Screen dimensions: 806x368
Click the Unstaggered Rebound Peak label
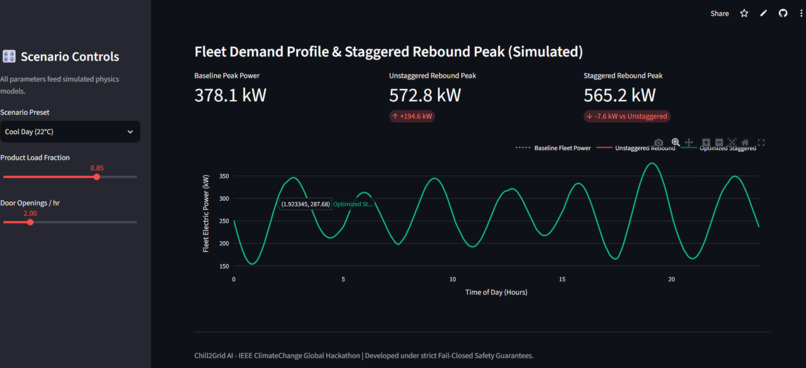tap(432, 76)
